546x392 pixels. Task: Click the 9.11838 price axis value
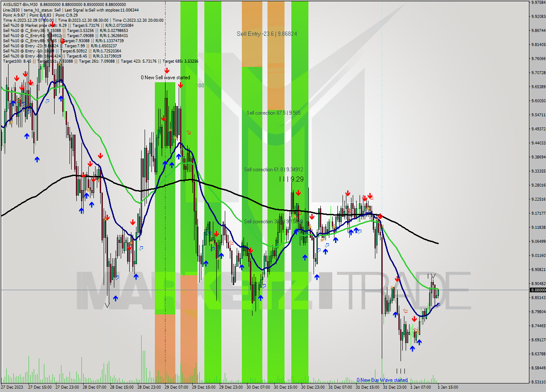(538, 227)
